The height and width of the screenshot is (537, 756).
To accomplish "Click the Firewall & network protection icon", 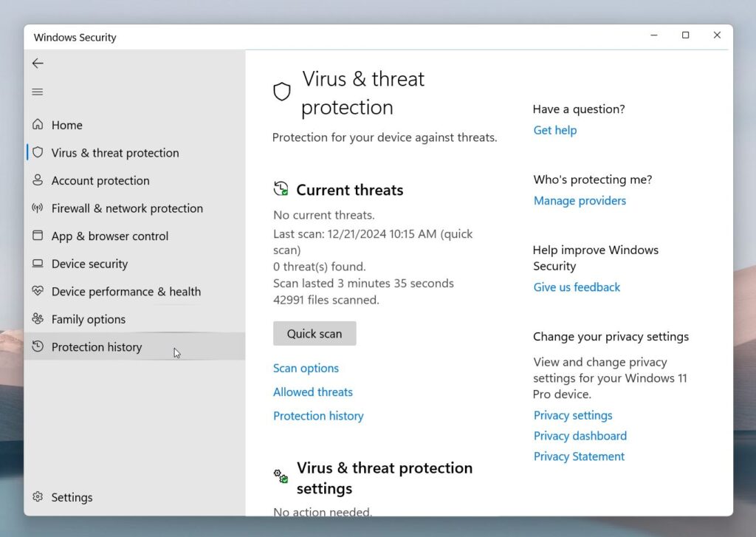I will tap(38, 208).
